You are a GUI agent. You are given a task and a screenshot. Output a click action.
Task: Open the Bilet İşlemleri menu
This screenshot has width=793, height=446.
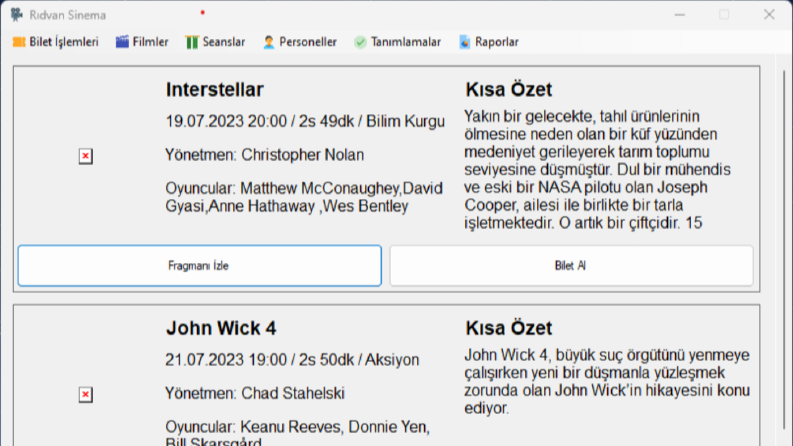tap(56, 42)
